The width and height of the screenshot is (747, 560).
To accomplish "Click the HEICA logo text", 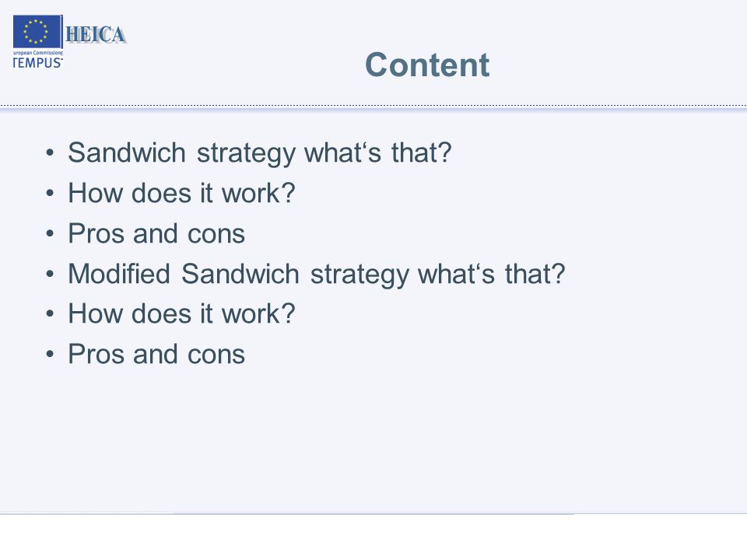I will coord(96,35).
